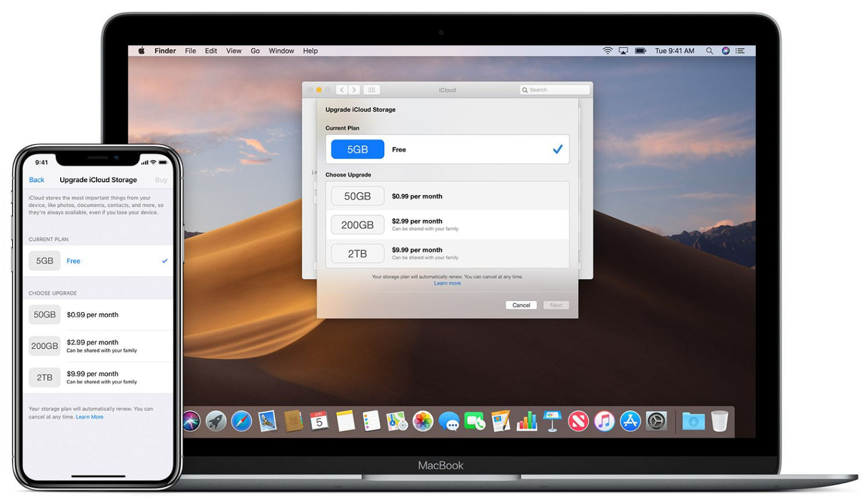Open Spotlight search magnifier in menu bar
Viewport: 868px width, 499px height.
coord(709,51)
